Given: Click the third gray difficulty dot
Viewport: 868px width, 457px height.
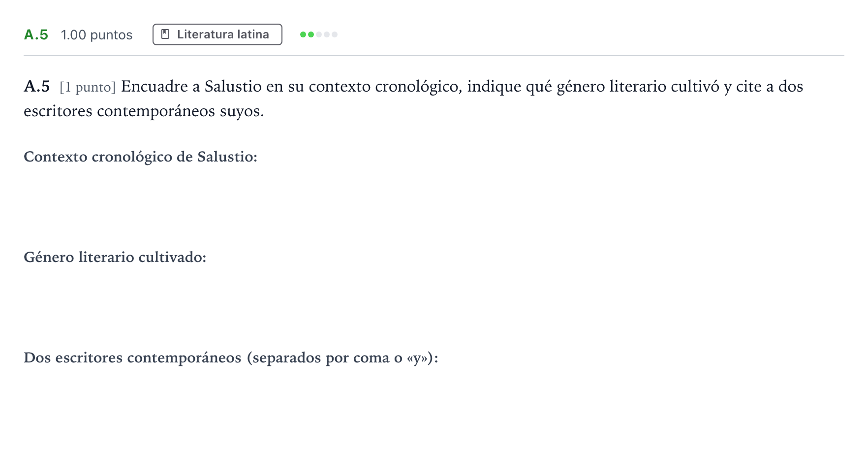Looking at the screenshot, I should click(x=319, y=34).
